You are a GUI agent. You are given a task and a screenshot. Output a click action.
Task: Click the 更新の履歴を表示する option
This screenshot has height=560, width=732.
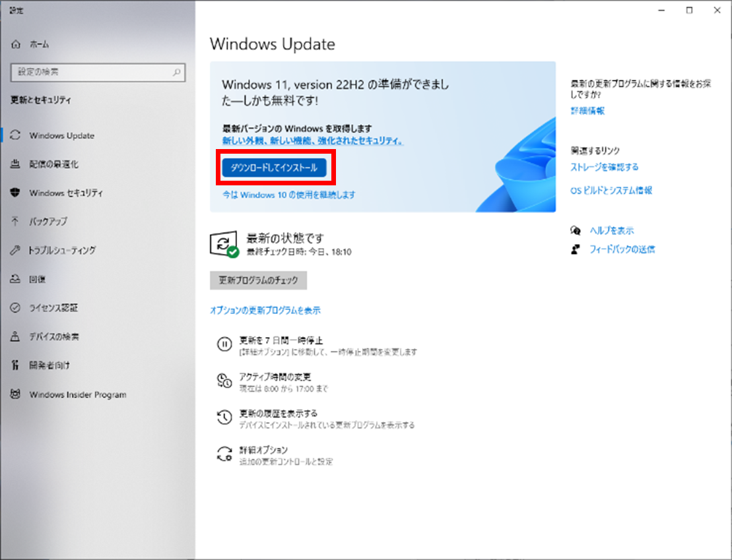[x=279, y=414]
